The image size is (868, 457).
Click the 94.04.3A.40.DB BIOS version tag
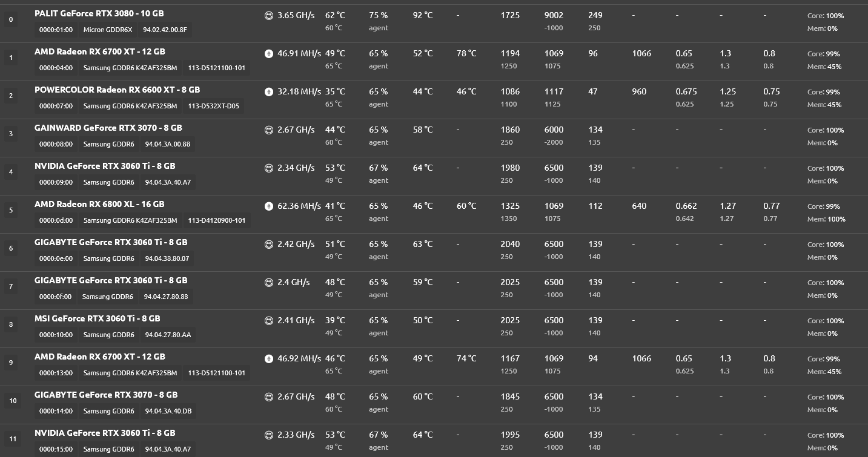[168, 411]
